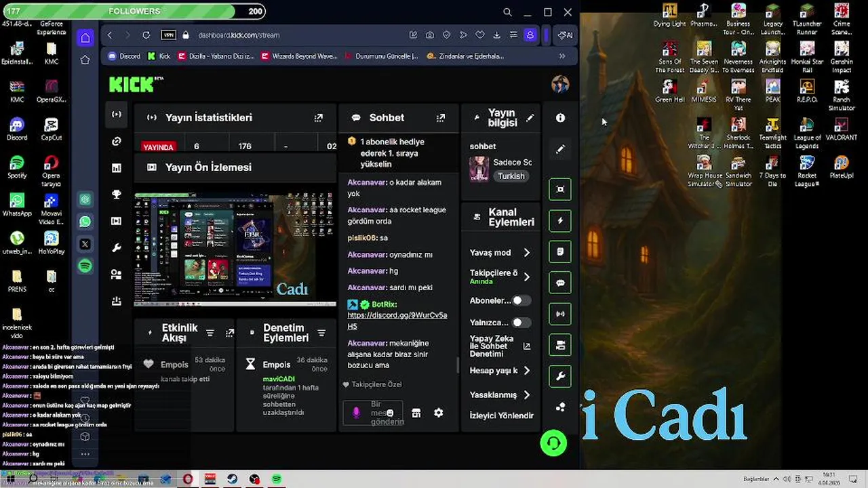868x488 pixels.
Task: Open the stream section in Kick sidebar
Action: tap(117, 115)
